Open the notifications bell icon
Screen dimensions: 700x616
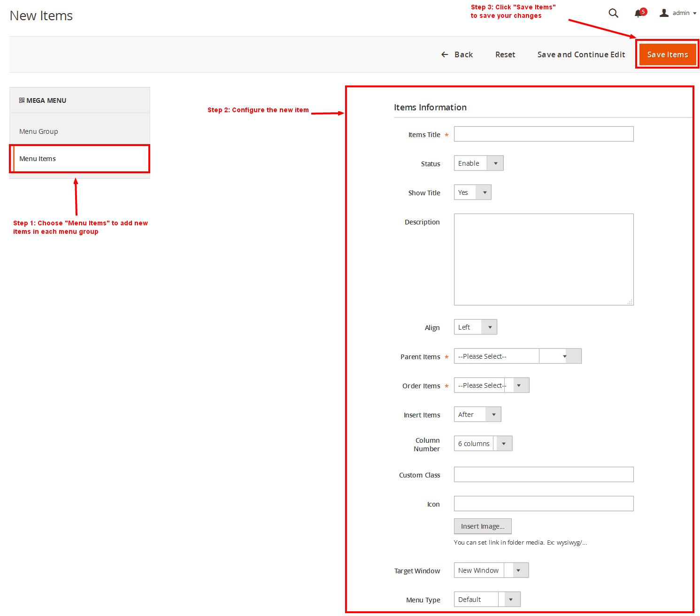638,13
